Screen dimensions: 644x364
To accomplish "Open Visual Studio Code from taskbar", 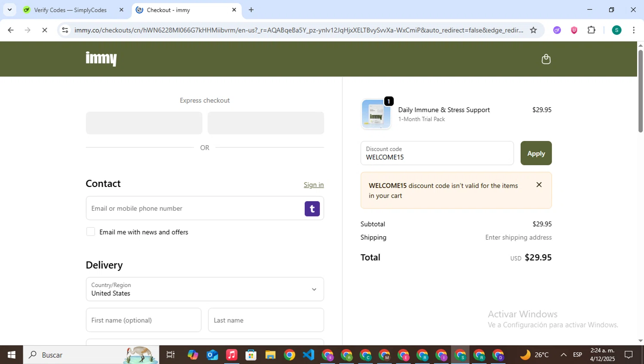I will (x=309, y=355).
